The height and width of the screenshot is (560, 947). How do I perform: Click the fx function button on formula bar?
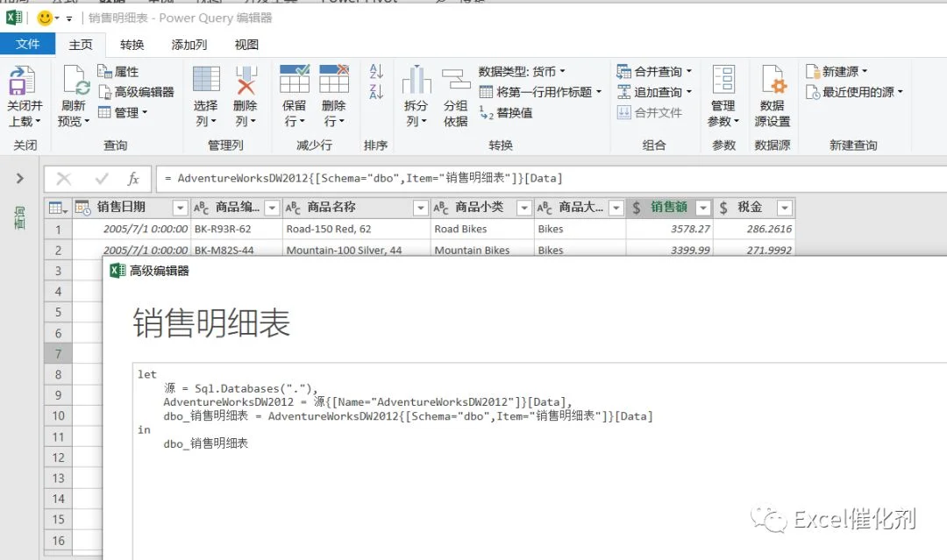pyautogui.click(x=133, y=178)
